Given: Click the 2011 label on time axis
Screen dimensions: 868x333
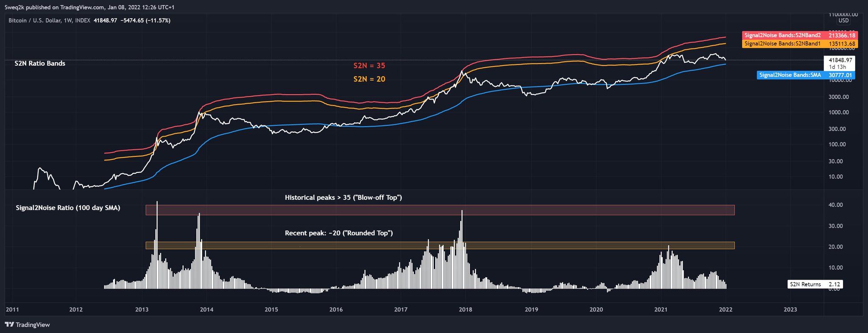Looking at the screenshot, I should tap(11, 310).
